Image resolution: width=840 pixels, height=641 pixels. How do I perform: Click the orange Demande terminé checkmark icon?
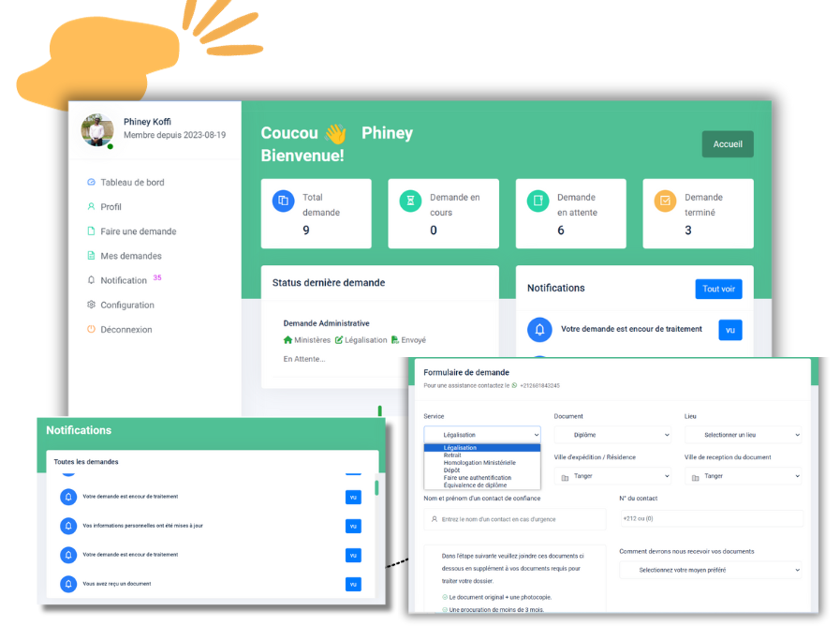665,201
